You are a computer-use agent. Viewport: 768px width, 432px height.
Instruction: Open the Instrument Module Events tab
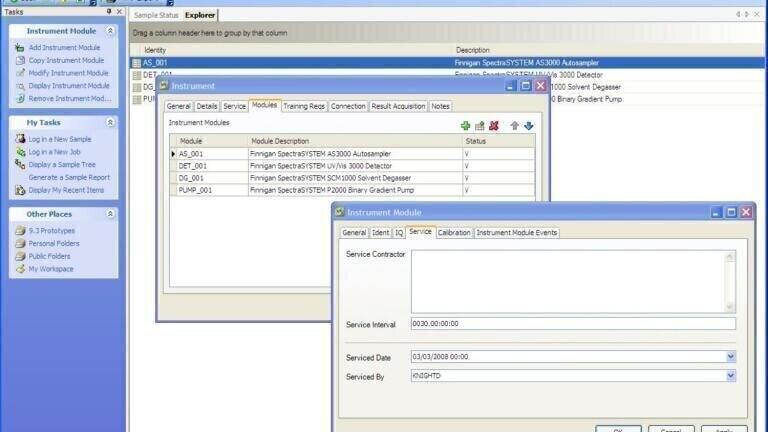pyautogui.click(x=517, y=233)
